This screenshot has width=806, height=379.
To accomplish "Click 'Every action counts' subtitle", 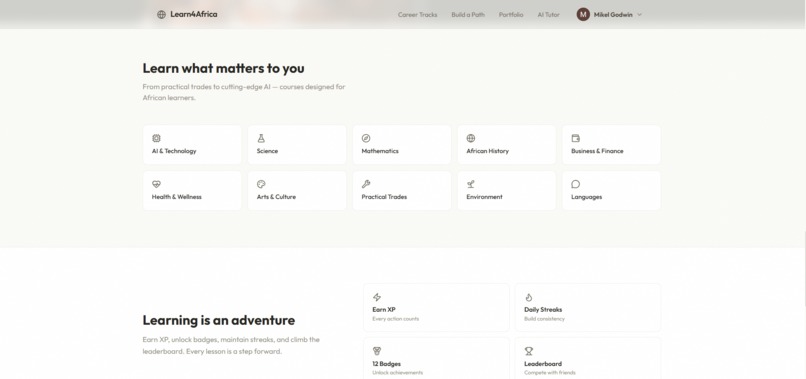I will [395, 319].
